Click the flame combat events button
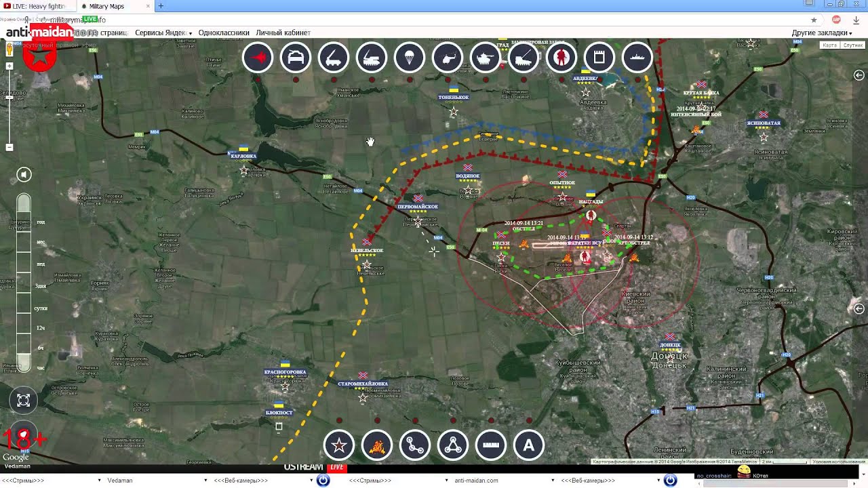Image resolution: width=868 pixels, height=488 pixels. tap(377, 445)
